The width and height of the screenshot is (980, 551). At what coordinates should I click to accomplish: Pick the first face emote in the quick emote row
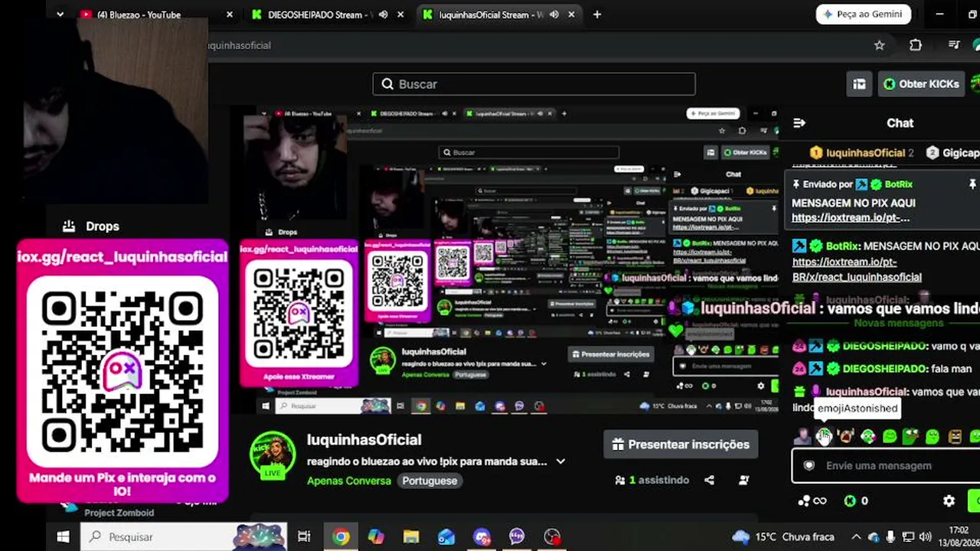[x=802, y=437]
